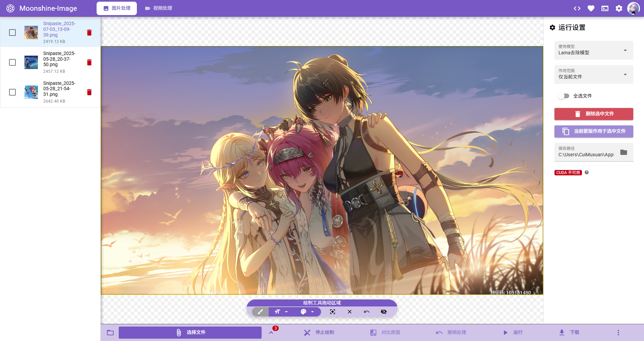
Task: Open the 使用模型 dropdown
Action: pyautogui.click(x=593, y=50)
